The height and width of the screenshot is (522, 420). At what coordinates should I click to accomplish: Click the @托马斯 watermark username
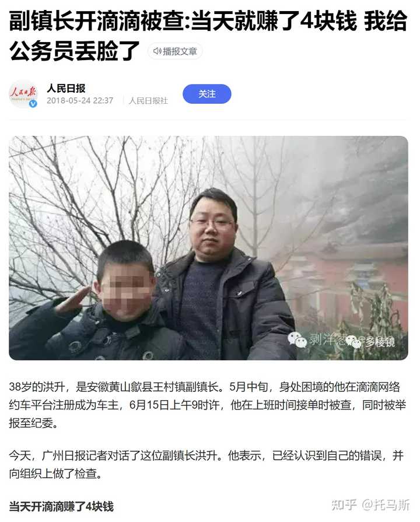coord(386,505)
